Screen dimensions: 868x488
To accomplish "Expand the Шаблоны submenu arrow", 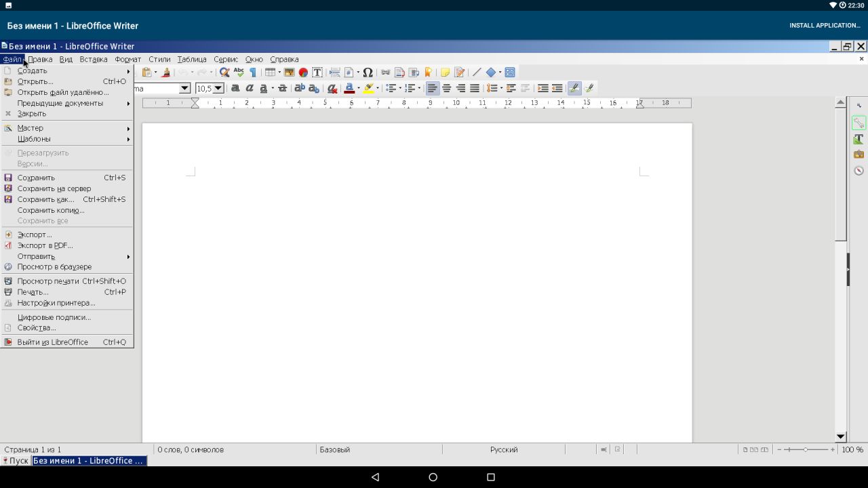I will point(128,140).
